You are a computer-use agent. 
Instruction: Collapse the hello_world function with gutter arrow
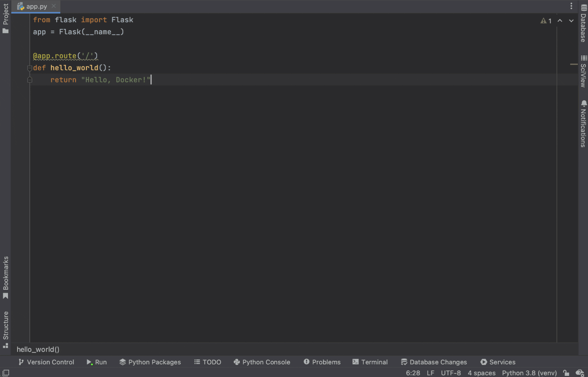(x=29, y=68)
